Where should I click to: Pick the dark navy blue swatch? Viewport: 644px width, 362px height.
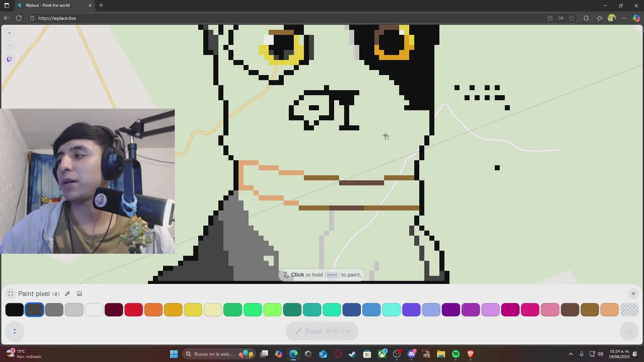352,310
